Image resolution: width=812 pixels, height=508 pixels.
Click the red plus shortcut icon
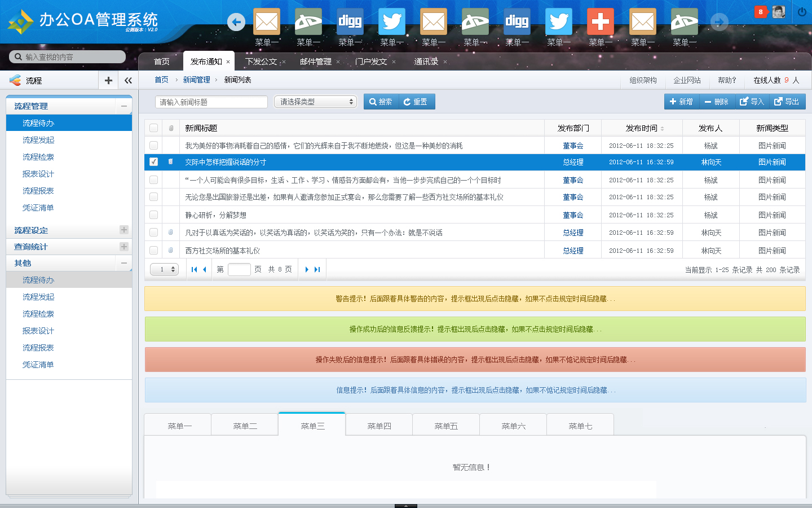click(601, 23)
